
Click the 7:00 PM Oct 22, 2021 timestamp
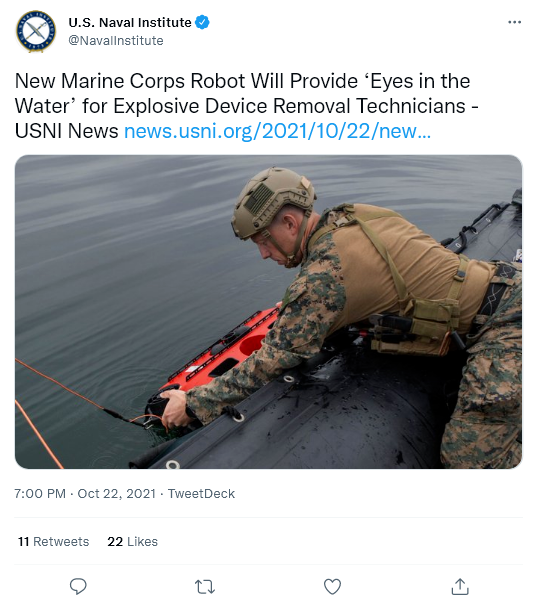85,493
